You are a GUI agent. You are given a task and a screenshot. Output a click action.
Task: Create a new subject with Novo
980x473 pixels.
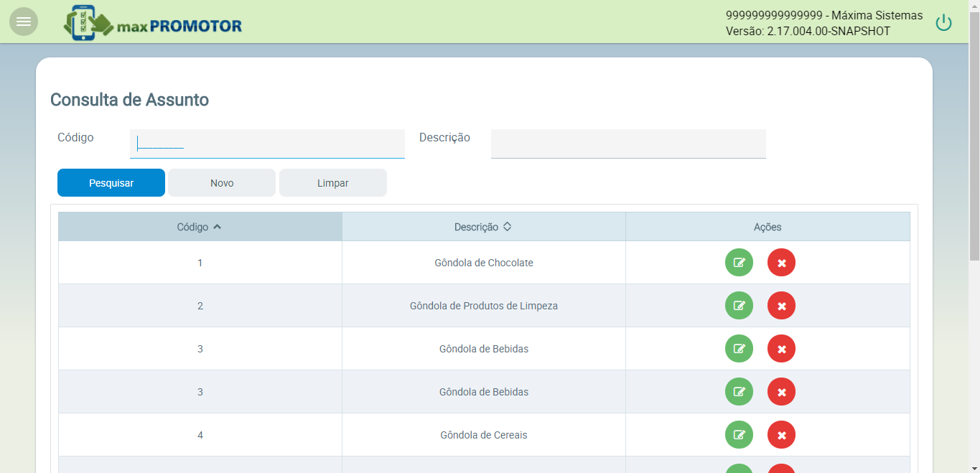click(x=222, y=183)
